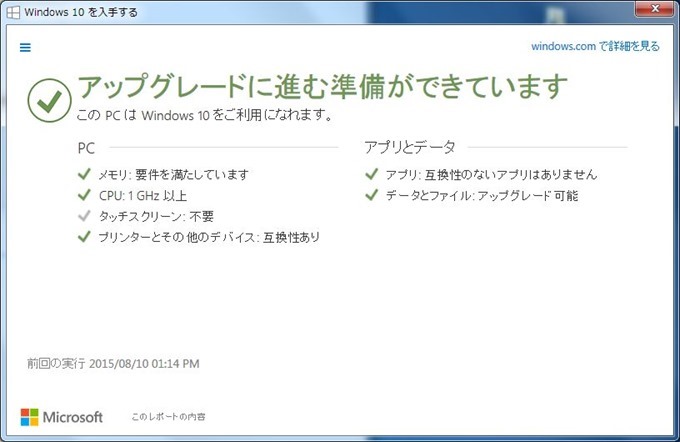680x442 pixels.
Task: Select 'アプリ: 互換性のないアプリはありません' text
Action: [x=491, y=174]
